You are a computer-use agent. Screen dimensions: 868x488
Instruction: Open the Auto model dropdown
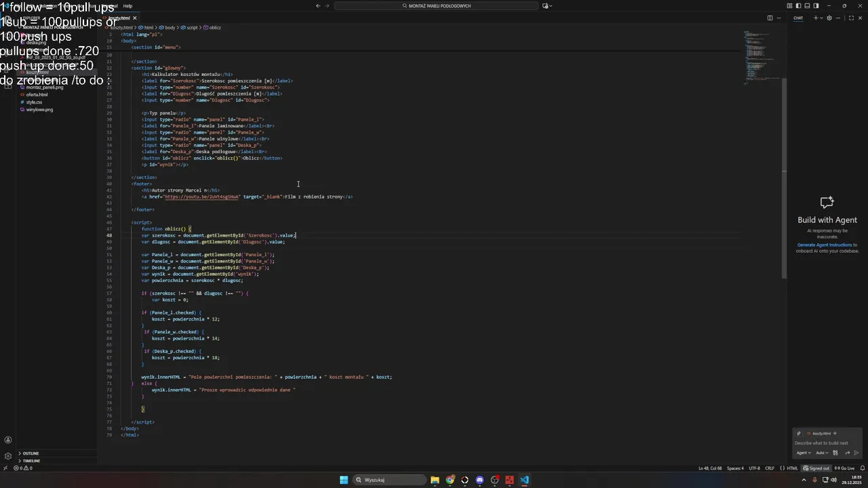pos(822,453)
